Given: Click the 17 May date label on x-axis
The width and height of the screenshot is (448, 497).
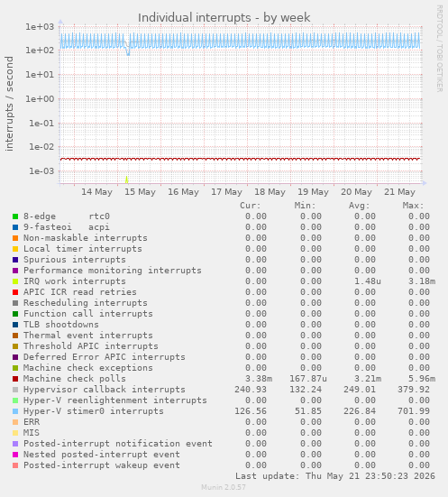Looking at the screenshot, I should (x=226, y=192).
